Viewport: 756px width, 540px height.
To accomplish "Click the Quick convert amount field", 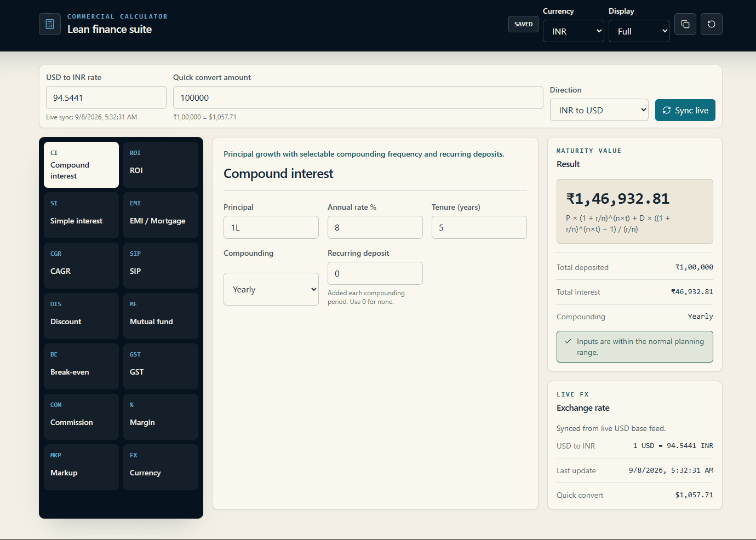I will point(358,97).
